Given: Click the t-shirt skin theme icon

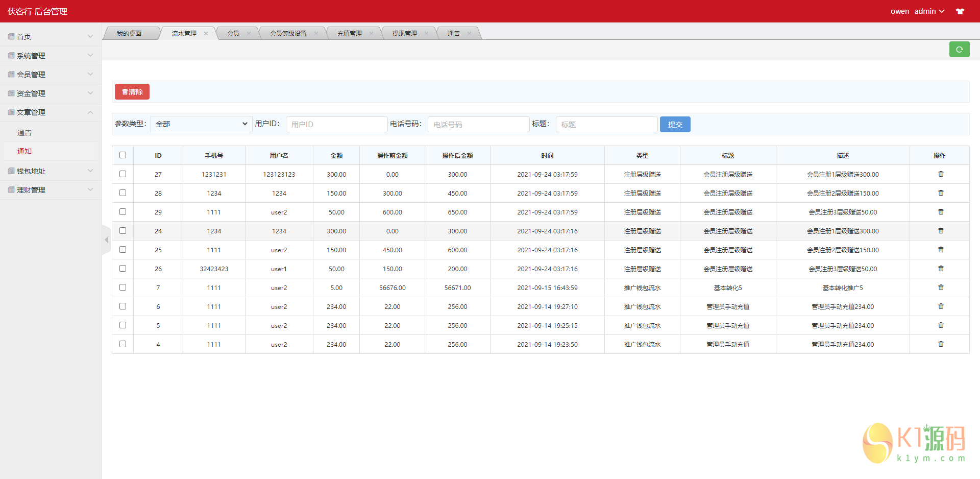Looking at the screenshot, I should [x=960, y=11].
